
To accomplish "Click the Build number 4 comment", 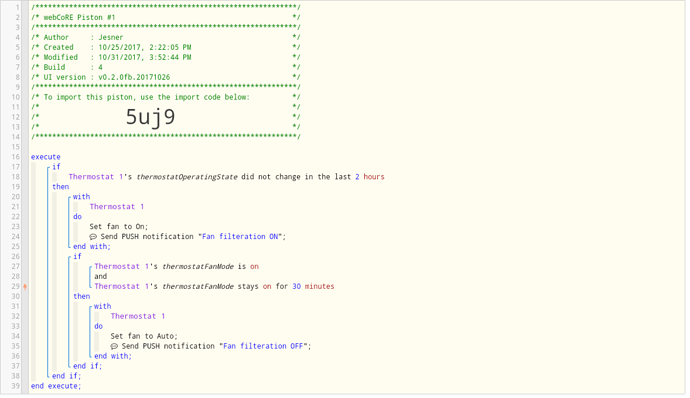I will 100,67.
